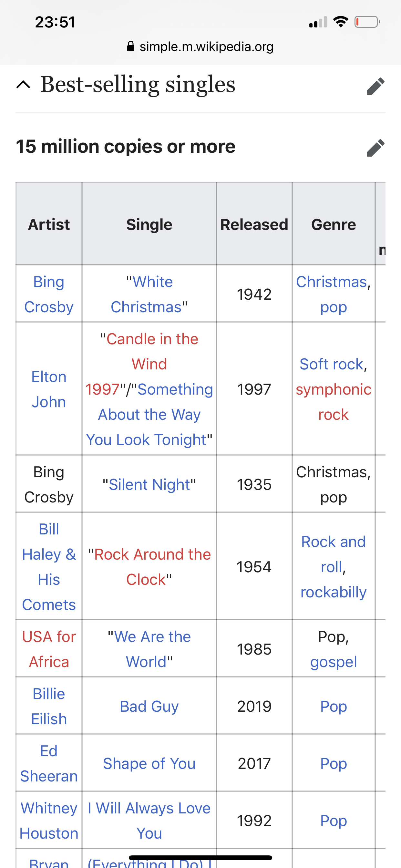Open the Bing Crosby artist link

click(x=49, y=294)
